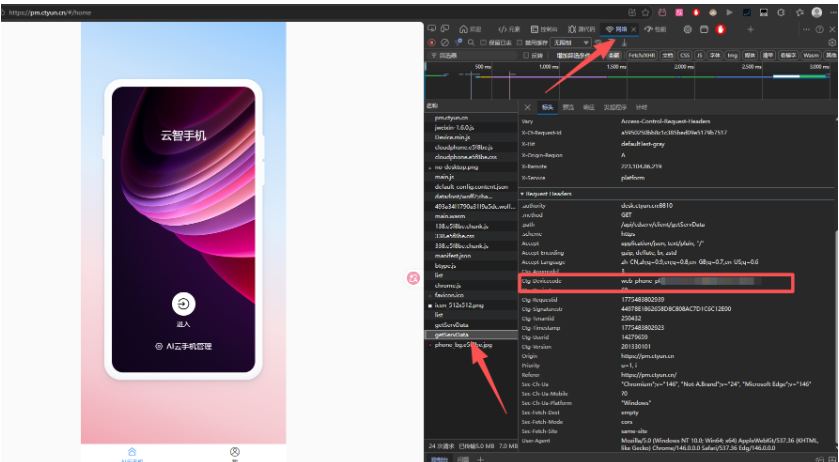
Task: Switch to the 性能 Performance tab
Action: (655, 29)
